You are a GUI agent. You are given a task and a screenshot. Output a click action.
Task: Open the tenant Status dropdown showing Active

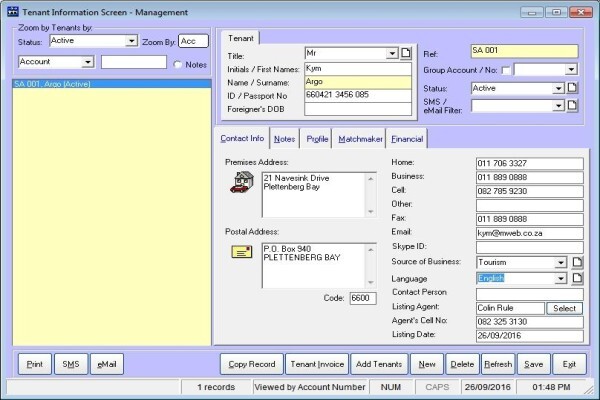tap(559, 88)
